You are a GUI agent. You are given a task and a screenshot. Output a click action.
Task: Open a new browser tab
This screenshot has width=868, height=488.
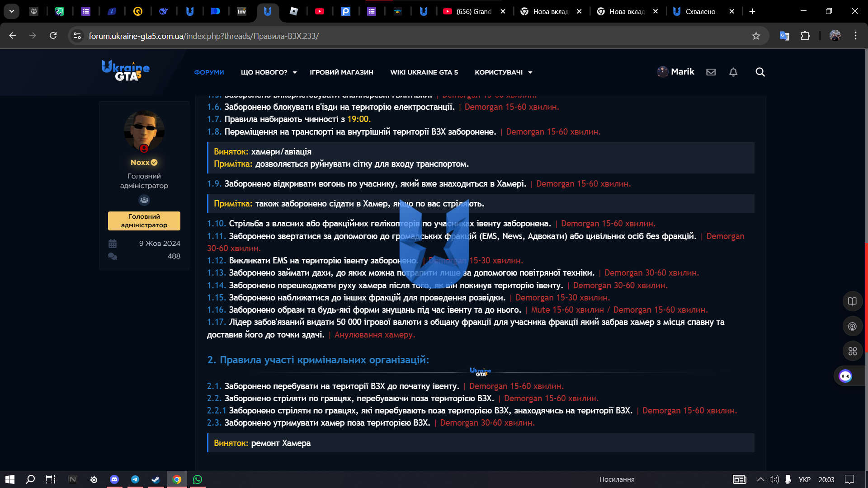[752, 11]
